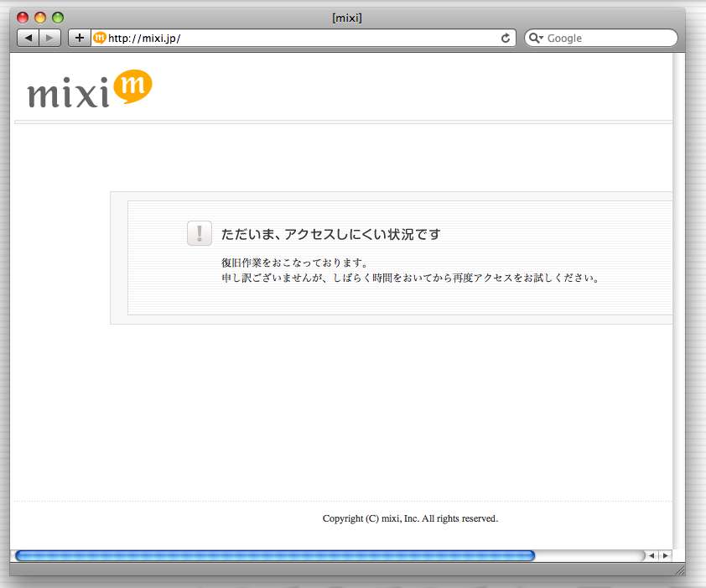
Task: Minimize window with the yellow button
Action: [40, 18]
